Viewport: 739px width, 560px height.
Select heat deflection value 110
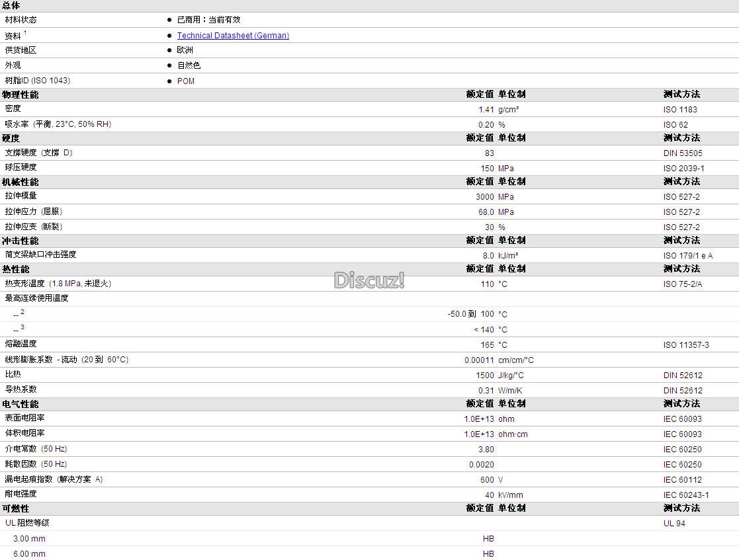click(x=487, y=284)
